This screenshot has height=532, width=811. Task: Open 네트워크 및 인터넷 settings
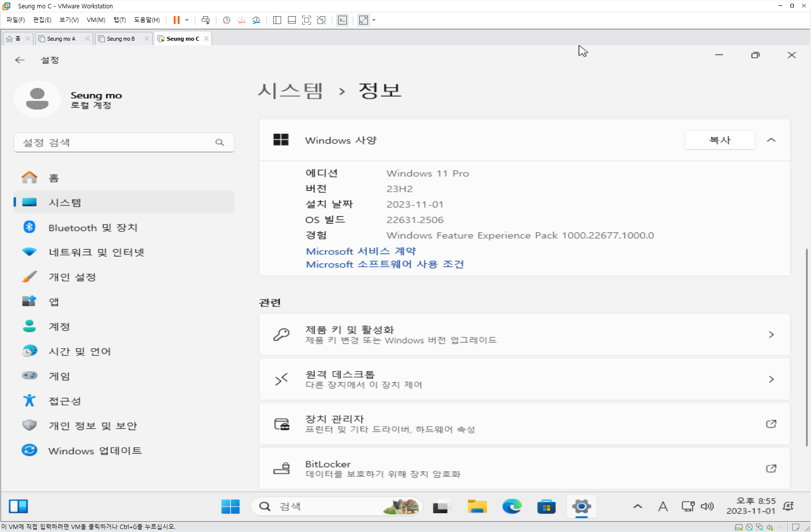pos(124,252)
